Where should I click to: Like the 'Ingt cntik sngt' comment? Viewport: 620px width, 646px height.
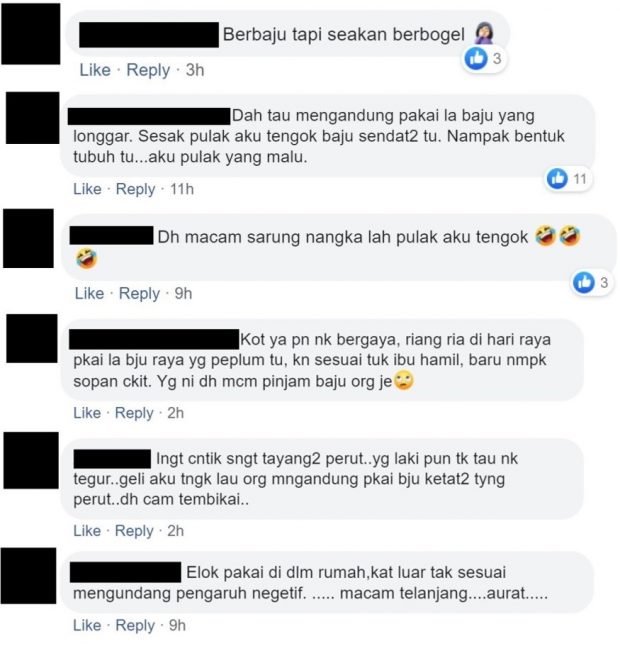(x=87, y=531)
